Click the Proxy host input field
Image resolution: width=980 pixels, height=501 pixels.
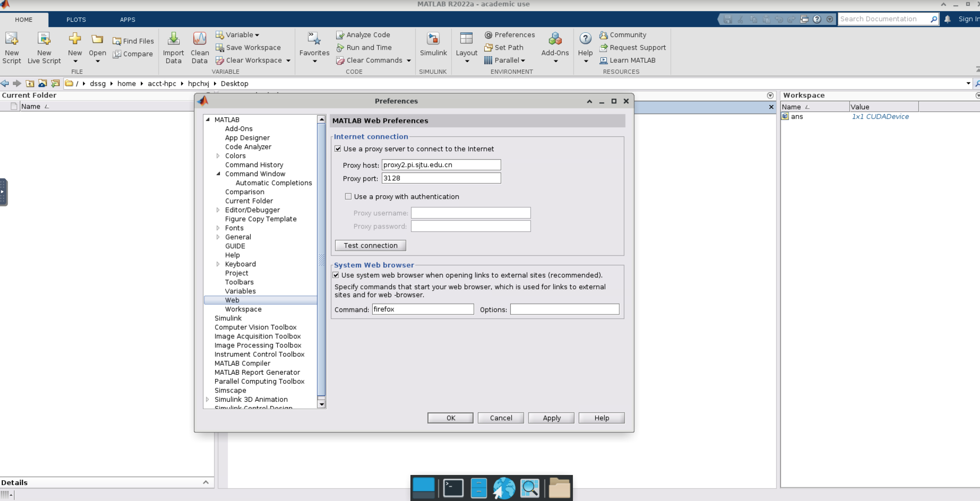pos(441,165)
